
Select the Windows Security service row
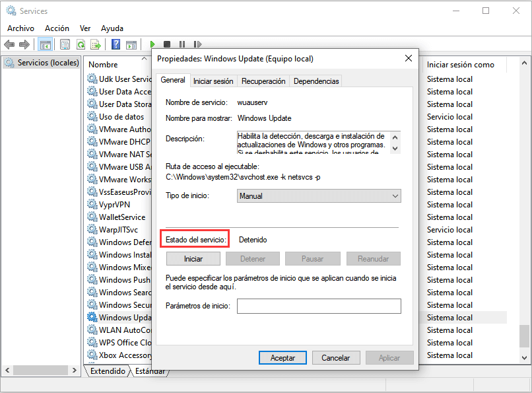pos(119,304)
